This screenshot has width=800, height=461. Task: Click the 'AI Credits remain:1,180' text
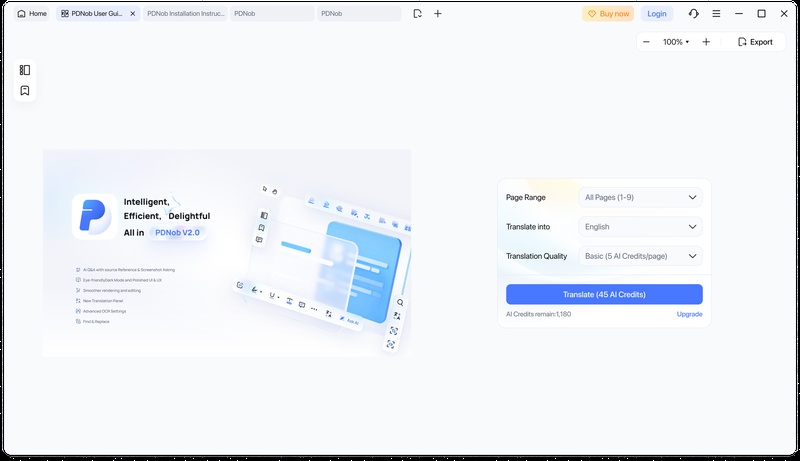(538, 314)
